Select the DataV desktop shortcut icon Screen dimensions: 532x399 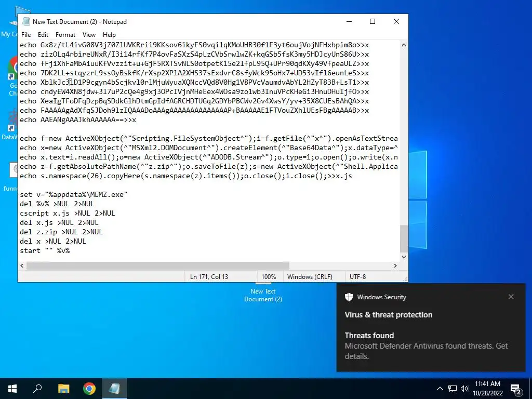click(x=10, y=124)
